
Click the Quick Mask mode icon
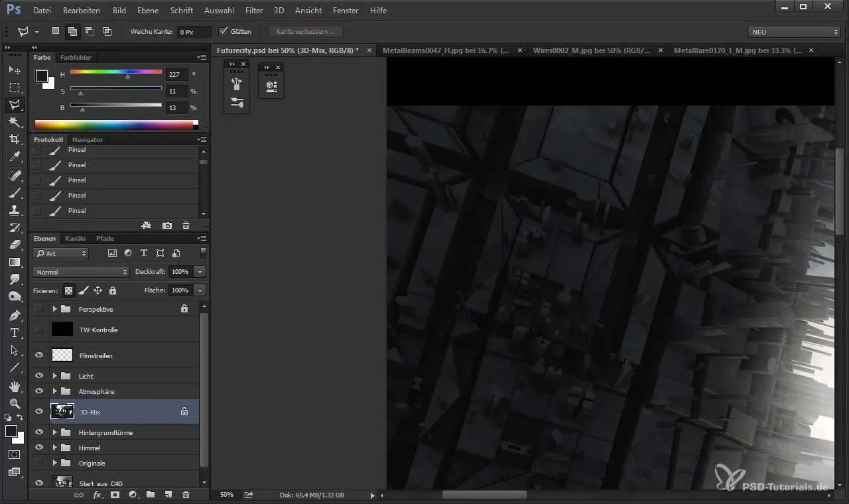[x=15, y=455]
